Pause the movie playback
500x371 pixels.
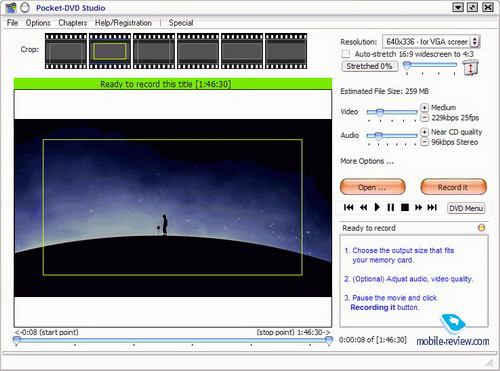[x=391, y=208]
